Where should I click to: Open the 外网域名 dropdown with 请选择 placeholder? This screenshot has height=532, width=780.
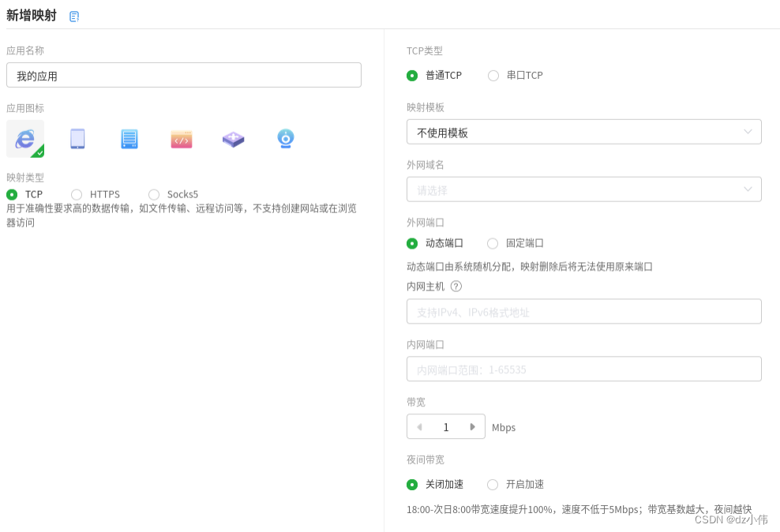(x=584, y=189)
